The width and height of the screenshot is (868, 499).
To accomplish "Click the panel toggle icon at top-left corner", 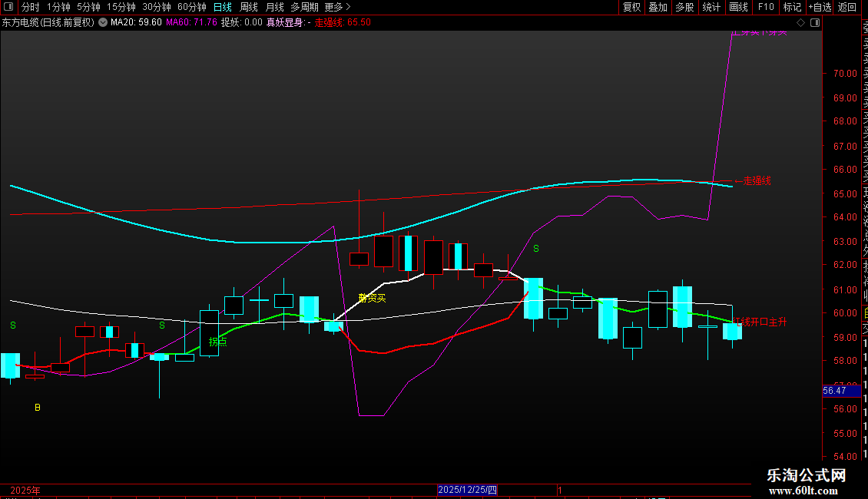I will pyautogui.click(x=8, y=7).
